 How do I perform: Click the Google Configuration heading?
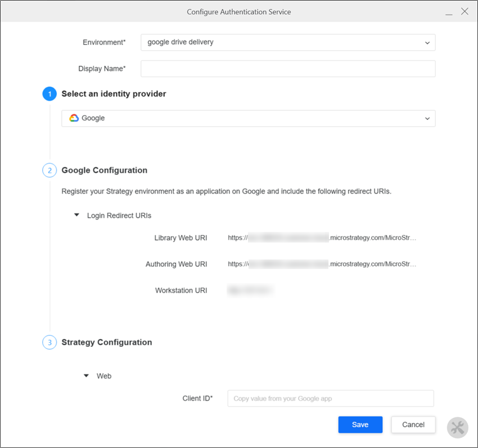click(x=104, y=170)
